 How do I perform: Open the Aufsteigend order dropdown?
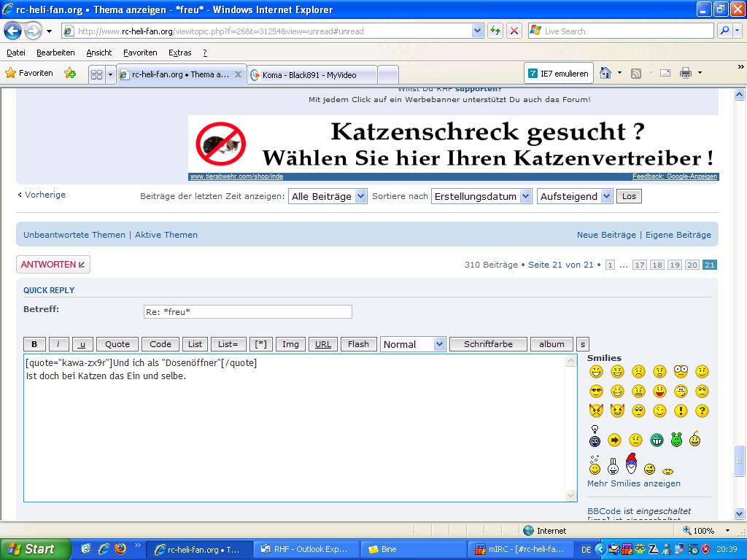point(575,196)
